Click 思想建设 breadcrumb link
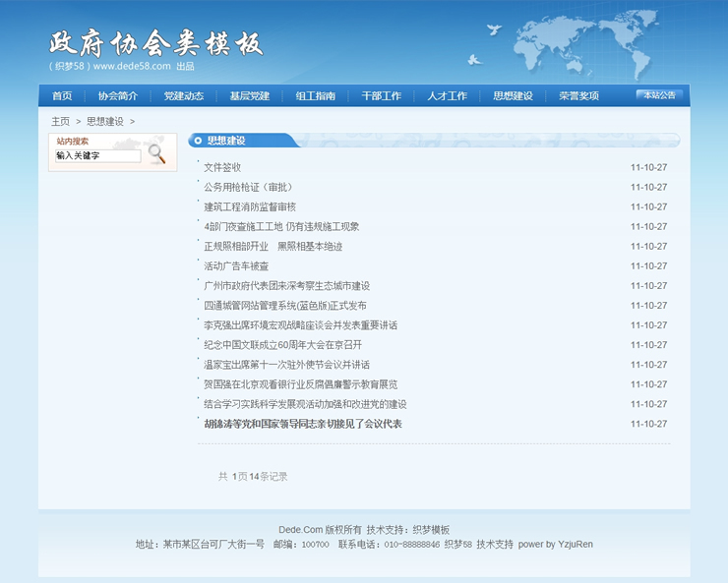Screen dimensions: 728x583 point(105,122)
